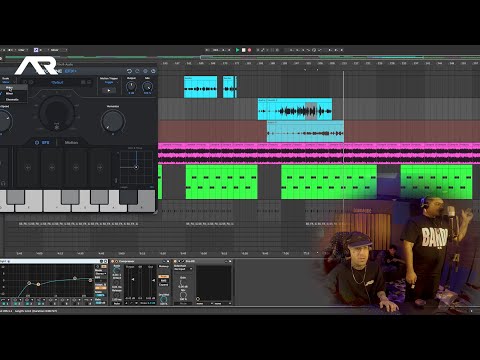
Task: Click the Compressor Ratio knob
Action: pyautogui.click(x=117, y=271)
